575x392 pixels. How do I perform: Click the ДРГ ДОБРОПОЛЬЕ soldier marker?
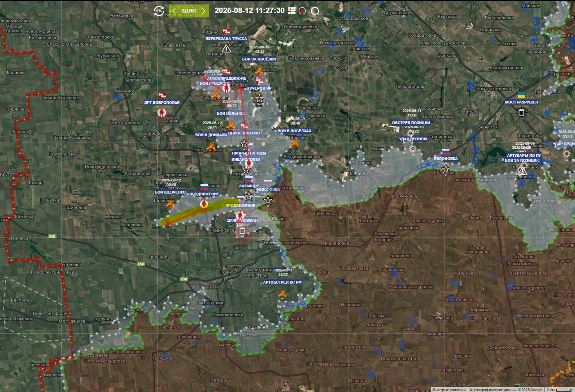pos(161,113)
